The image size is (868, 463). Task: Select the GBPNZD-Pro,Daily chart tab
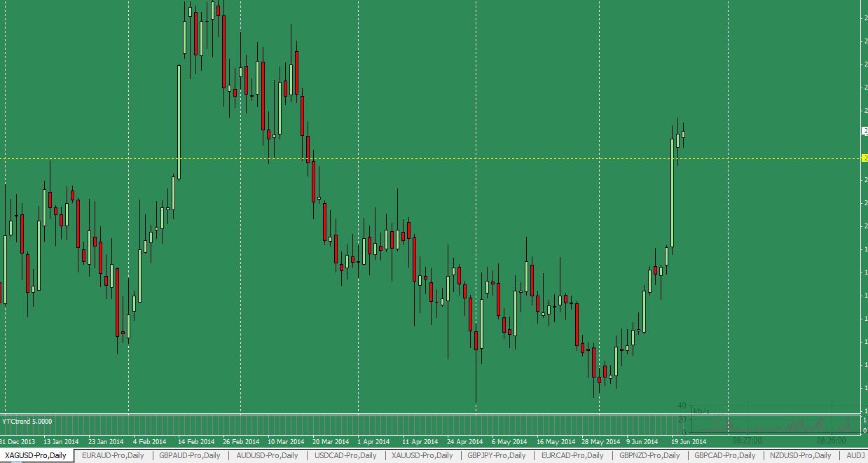[x=649, y=455]
